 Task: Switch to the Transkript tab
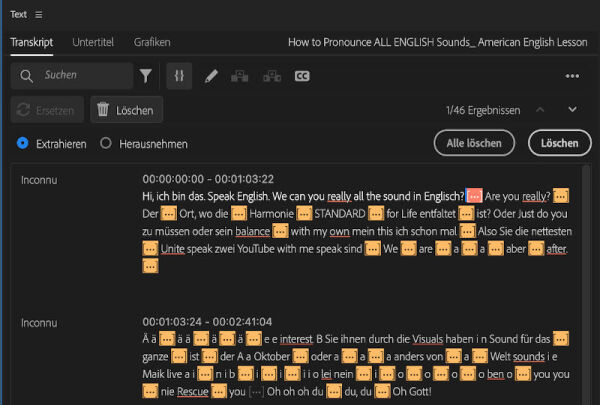point(32,42)
